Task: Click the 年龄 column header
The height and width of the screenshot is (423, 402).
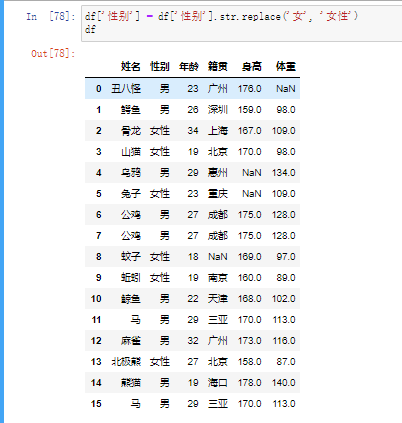Action: 189,66
